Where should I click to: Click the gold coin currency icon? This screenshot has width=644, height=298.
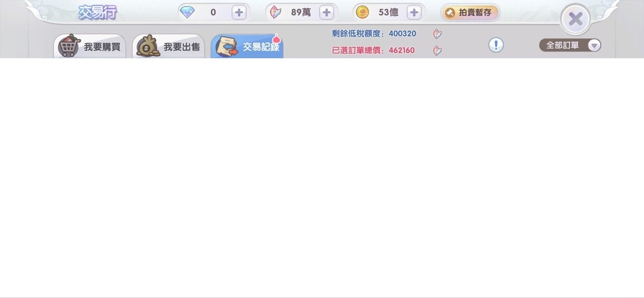(362, 12)
